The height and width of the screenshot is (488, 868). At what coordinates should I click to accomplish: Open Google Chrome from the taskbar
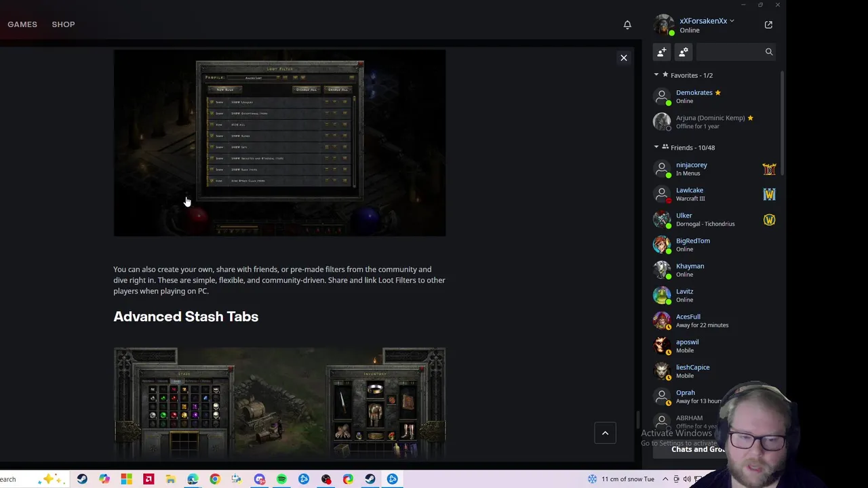click(215, 479)
